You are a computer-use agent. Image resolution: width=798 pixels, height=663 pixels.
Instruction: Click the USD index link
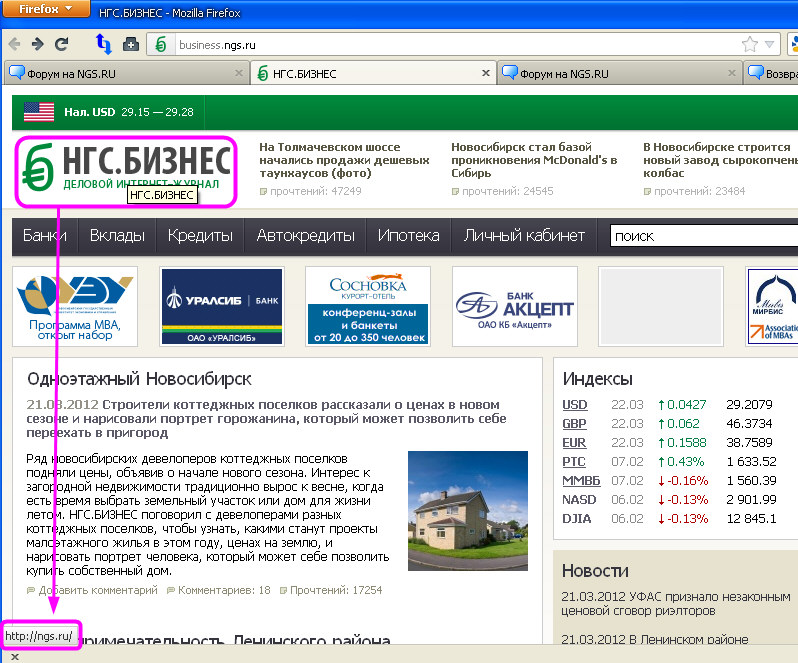coord(575,405)
